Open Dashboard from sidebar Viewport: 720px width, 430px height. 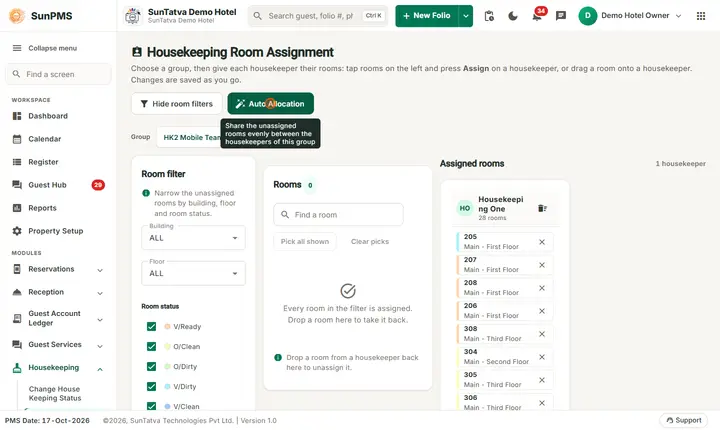click(48, 116)
